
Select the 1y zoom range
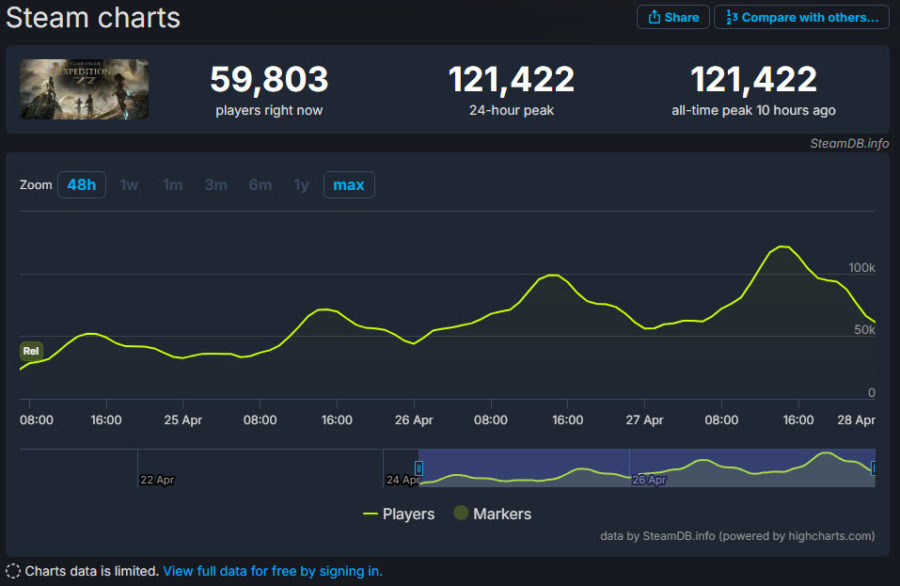click(x=301, y=185)
